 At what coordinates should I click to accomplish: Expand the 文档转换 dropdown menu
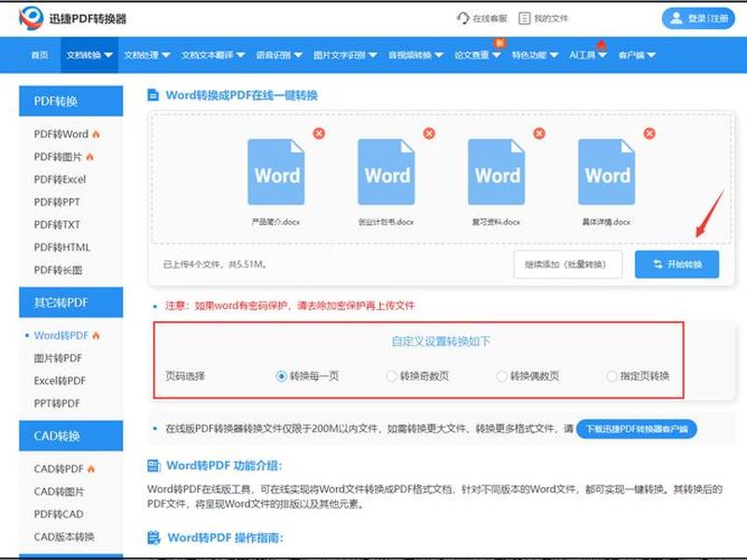coord(89,55)
